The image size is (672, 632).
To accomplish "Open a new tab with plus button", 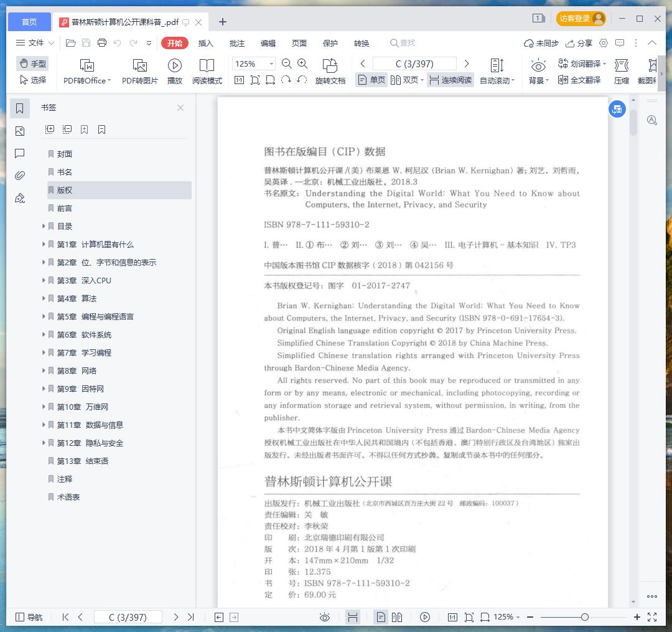I will pyautogui.click(x=222, y=22).
